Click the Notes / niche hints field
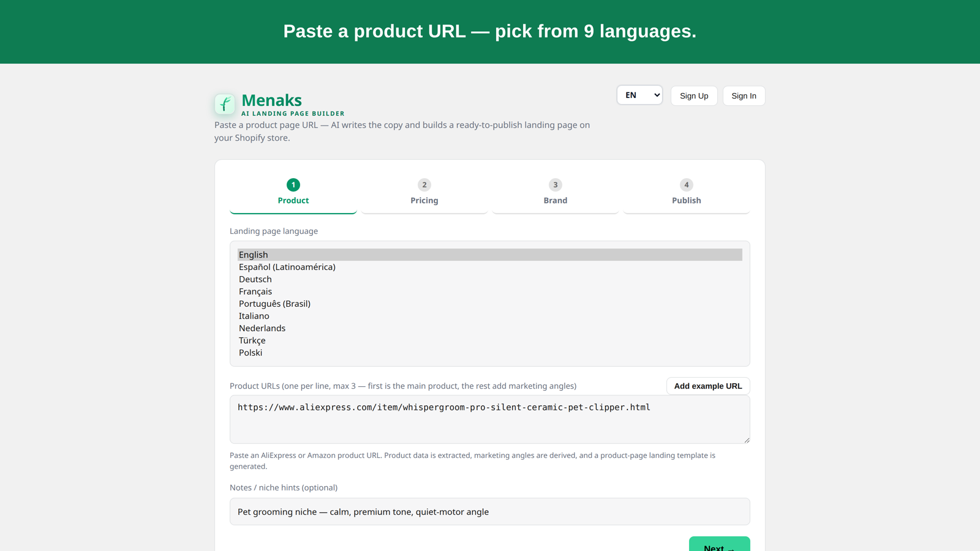The height and width of the screenshot is (551, 980). tap(490, 511)
